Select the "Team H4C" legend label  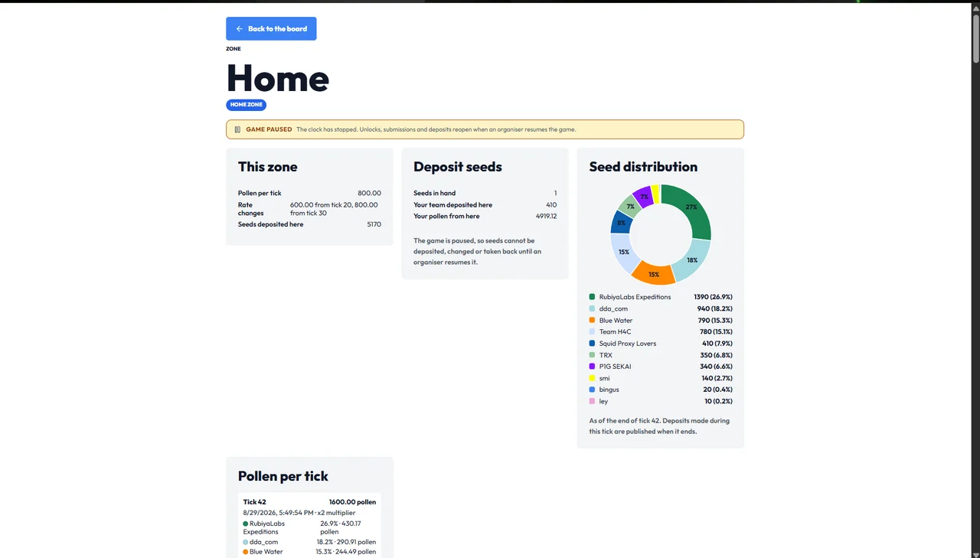pyautogui.click(x=615, y=331)
